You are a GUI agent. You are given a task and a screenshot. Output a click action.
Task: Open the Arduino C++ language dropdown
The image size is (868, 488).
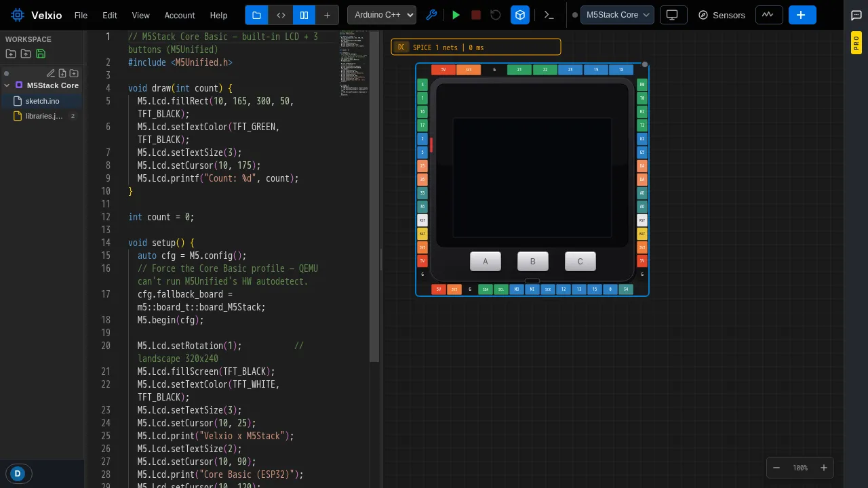coord(382,15)
